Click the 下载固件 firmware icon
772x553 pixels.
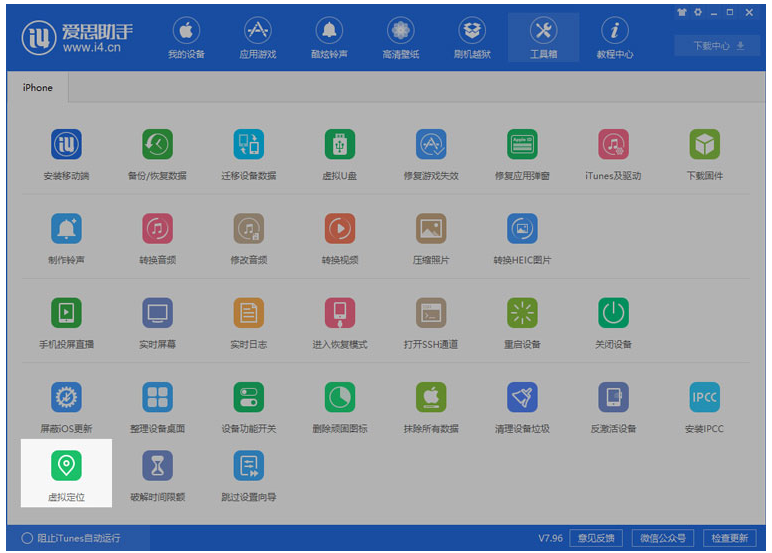[x=705, y=144]
